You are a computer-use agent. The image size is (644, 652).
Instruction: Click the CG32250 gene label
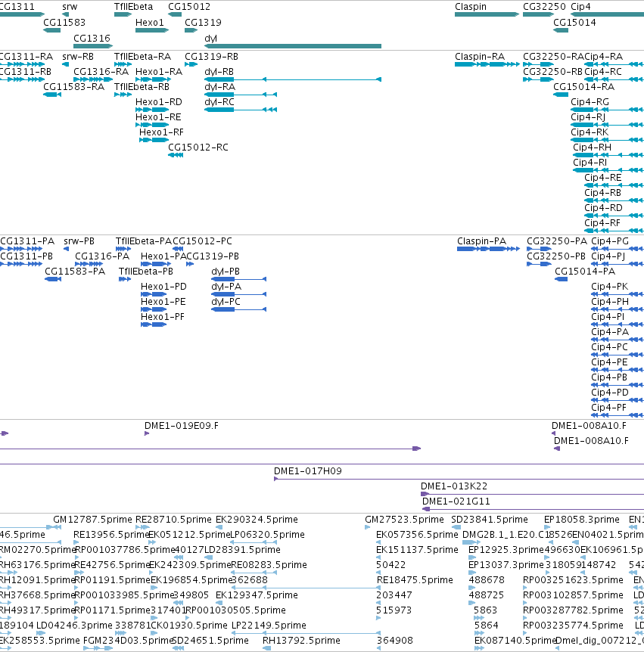point(545,7)
